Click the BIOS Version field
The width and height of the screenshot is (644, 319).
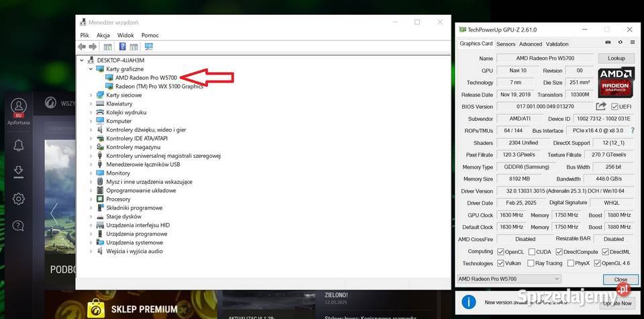tap(545, 107)
